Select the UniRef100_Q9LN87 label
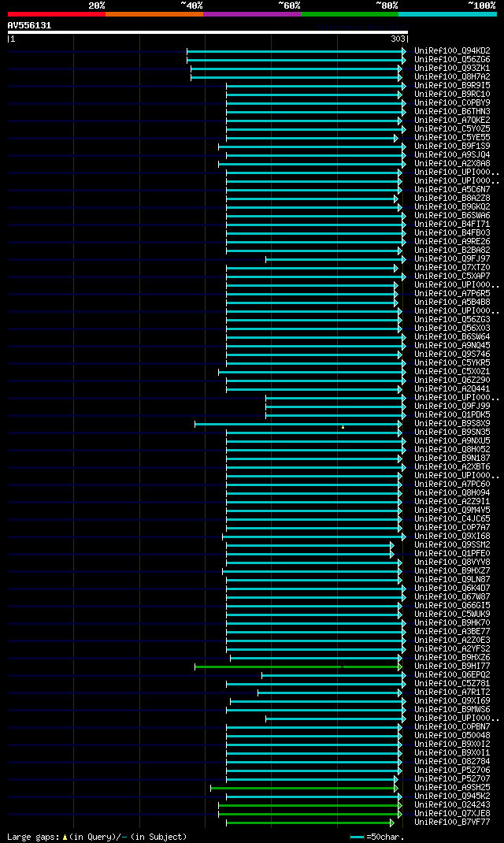 pyautogui.click(x=452, y=580)
